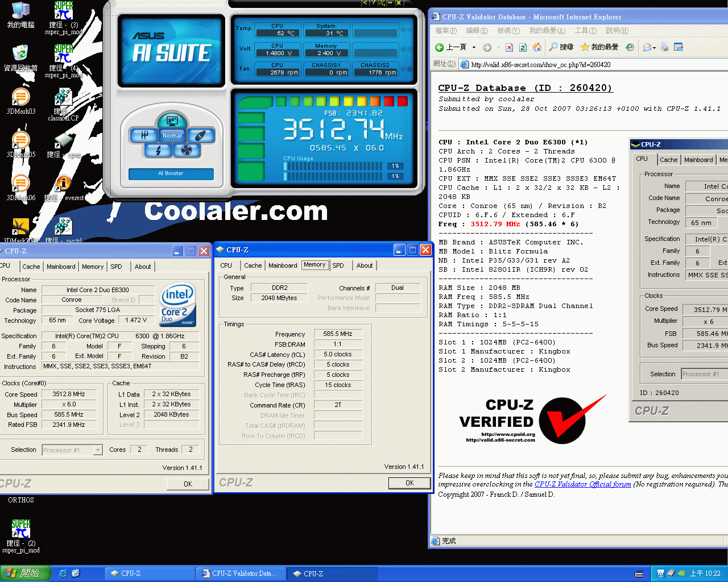728x582 pixels.
Task: Open the 檢視(V) menu in Internet Explorer
Action: click(x=508, y=31)
